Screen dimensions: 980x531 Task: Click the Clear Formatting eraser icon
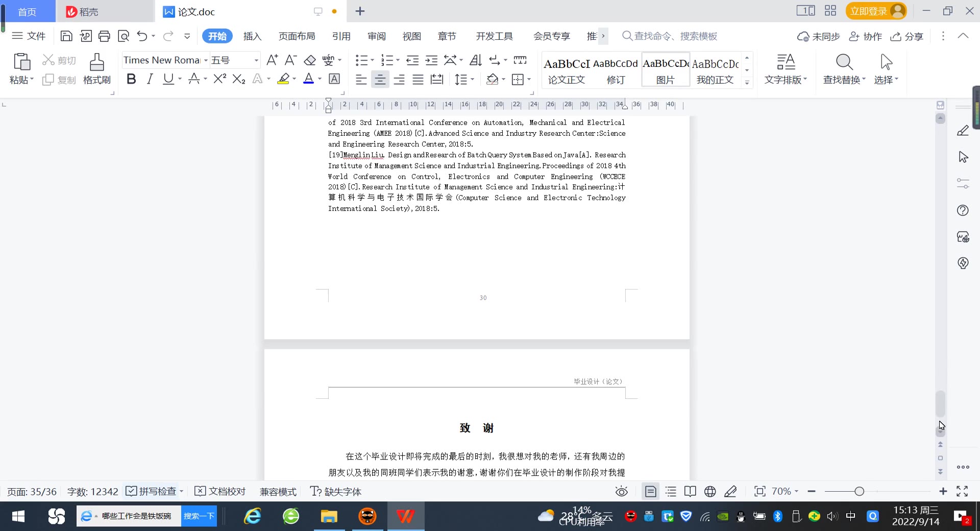pyautogui.click(x=310, y=60)
